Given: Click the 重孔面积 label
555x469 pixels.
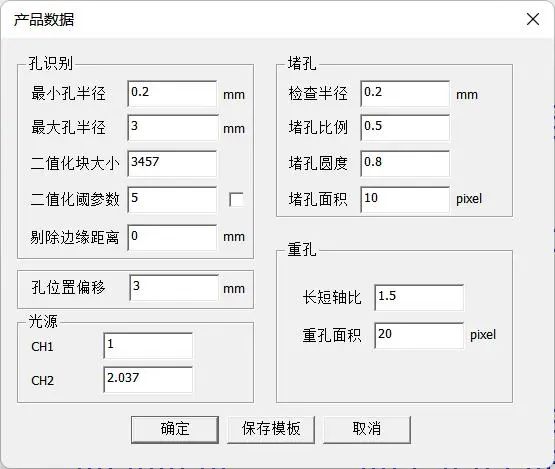Looking at the screenshot, I should tap(332, 335).
